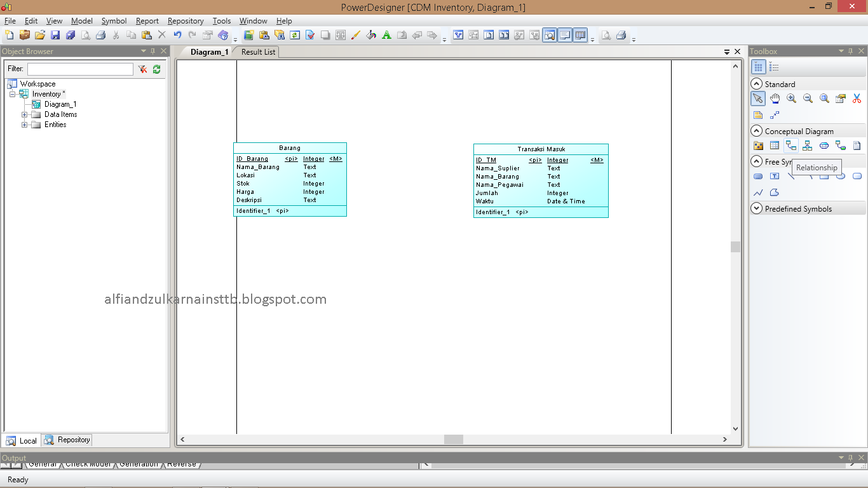Open Find Objects using the binoculars toolbar icon
Screen dimensions: 868x488
click(280, 35)
